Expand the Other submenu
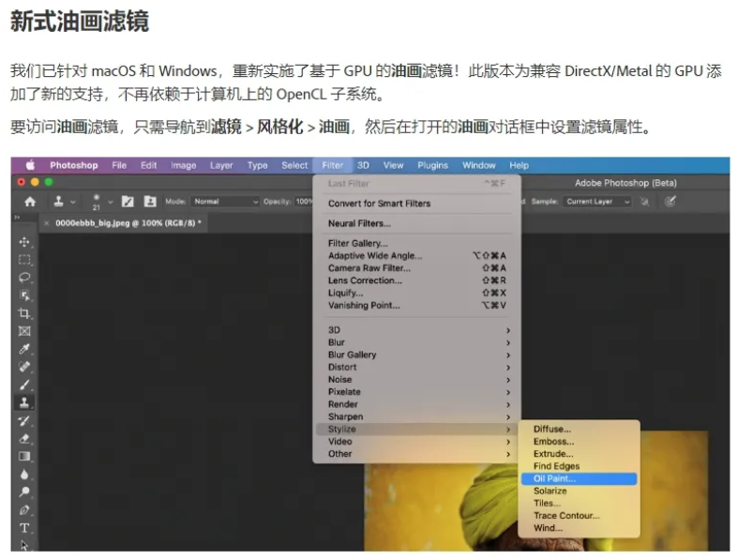This screenshot has width=738, height=560. point(419,454)
